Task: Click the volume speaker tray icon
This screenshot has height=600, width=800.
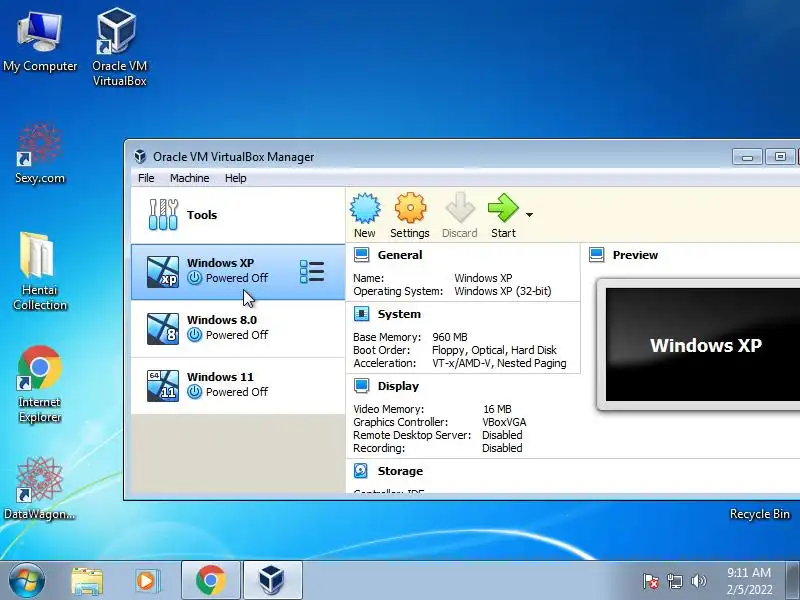Action: [x=698, y=581]
